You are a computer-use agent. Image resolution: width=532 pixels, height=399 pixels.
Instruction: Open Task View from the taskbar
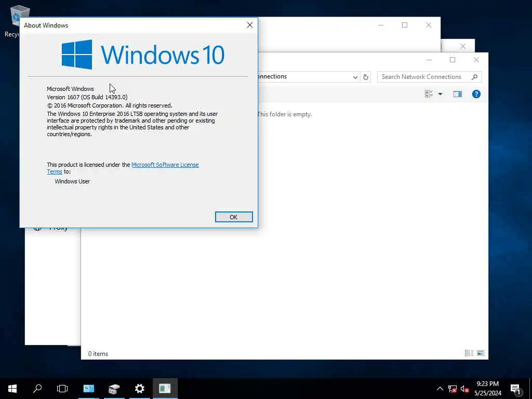point(62,389)
